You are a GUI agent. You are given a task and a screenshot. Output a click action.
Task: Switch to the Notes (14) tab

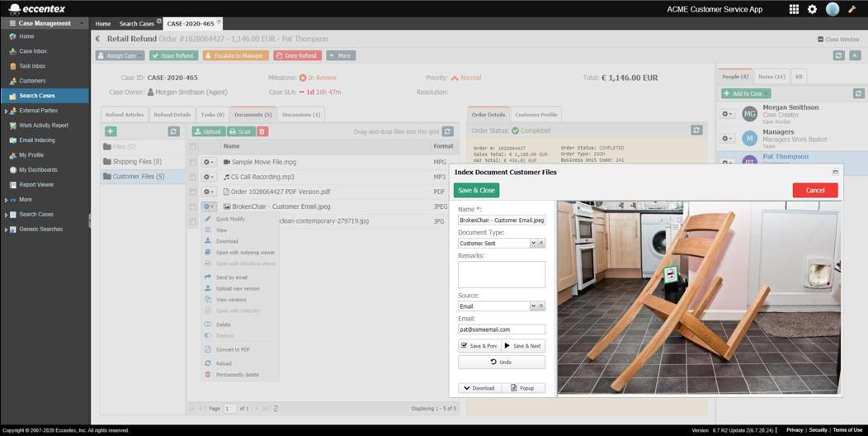click(771, 77)
